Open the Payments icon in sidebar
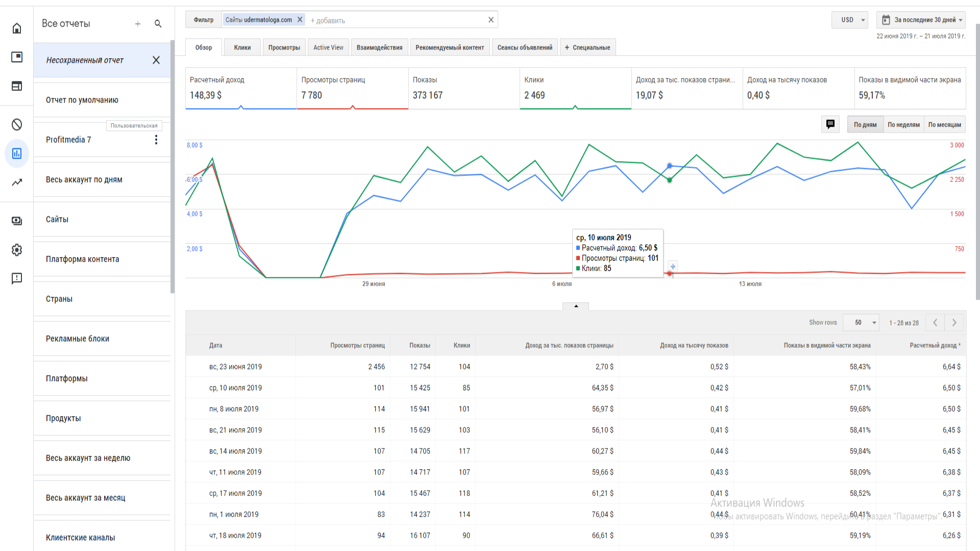980x551 pixels. pyautogui.click(x=17, y=221)
